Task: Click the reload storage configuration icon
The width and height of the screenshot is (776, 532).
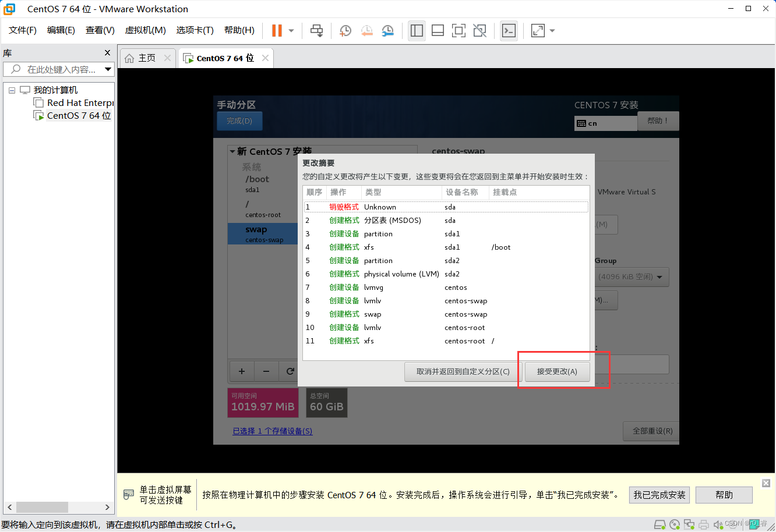Action: coord(290,371)
